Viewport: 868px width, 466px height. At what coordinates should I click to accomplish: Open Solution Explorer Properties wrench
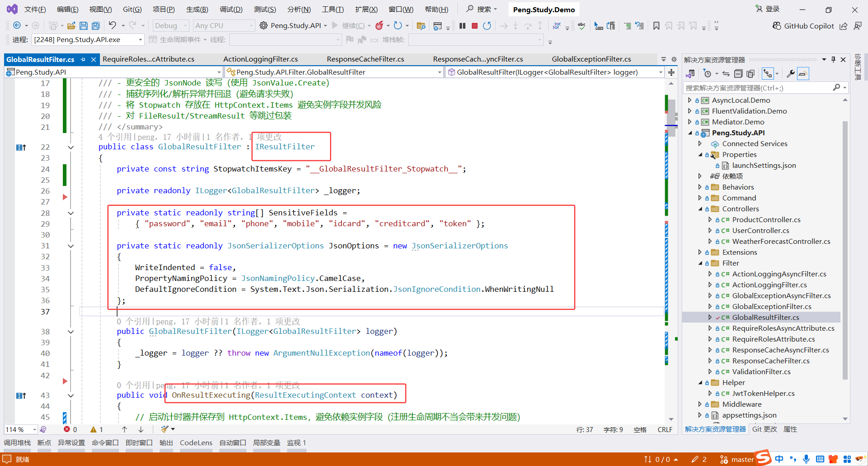[791, 74]
